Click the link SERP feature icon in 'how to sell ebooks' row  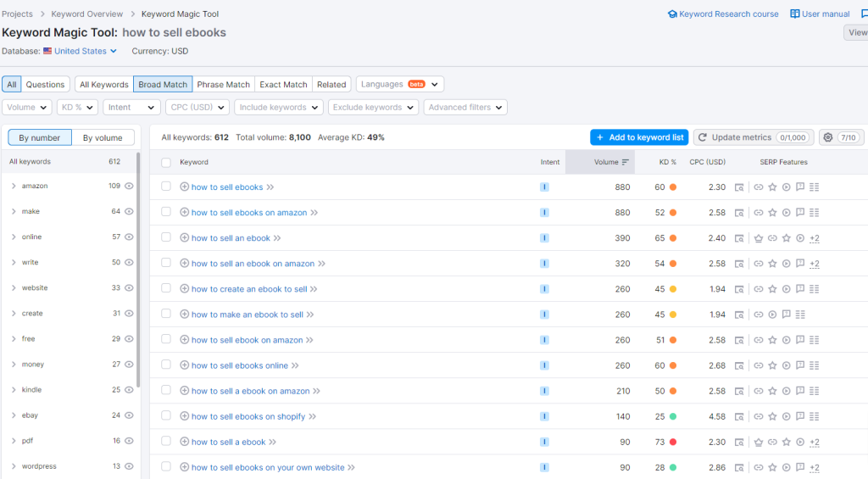759,187
